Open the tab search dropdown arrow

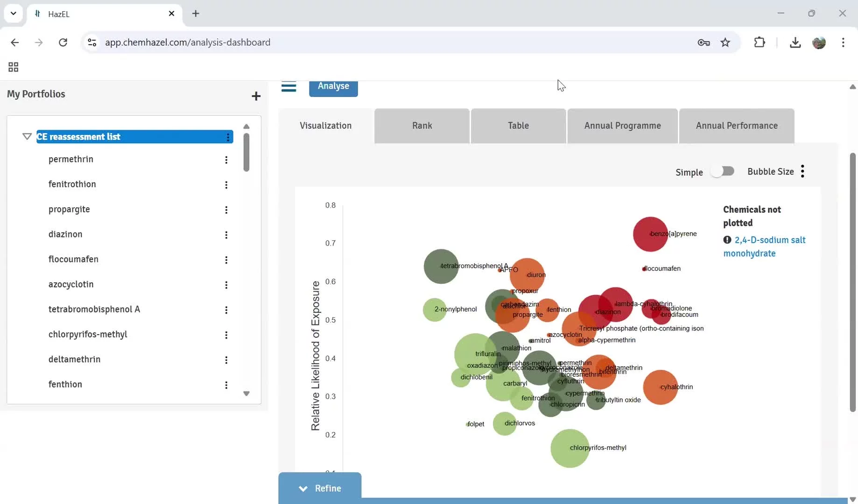point(13,14)
